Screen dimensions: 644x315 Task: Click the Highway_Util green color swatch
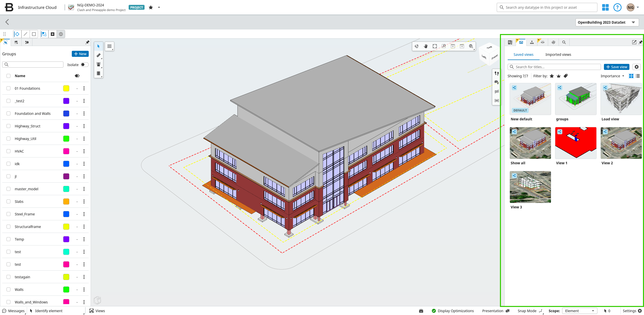point(66,139)
